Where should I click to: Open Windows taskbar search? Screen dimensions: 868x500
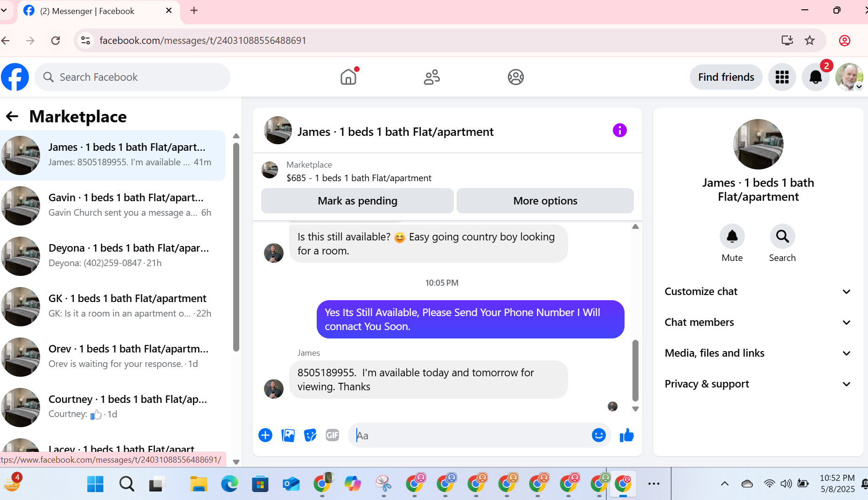[x=126, y=484]
